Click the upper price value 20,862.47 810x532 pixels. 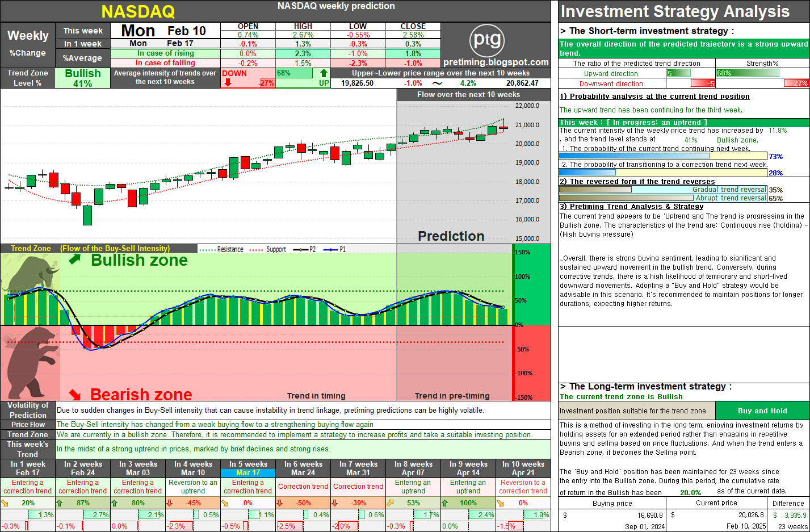522,83
